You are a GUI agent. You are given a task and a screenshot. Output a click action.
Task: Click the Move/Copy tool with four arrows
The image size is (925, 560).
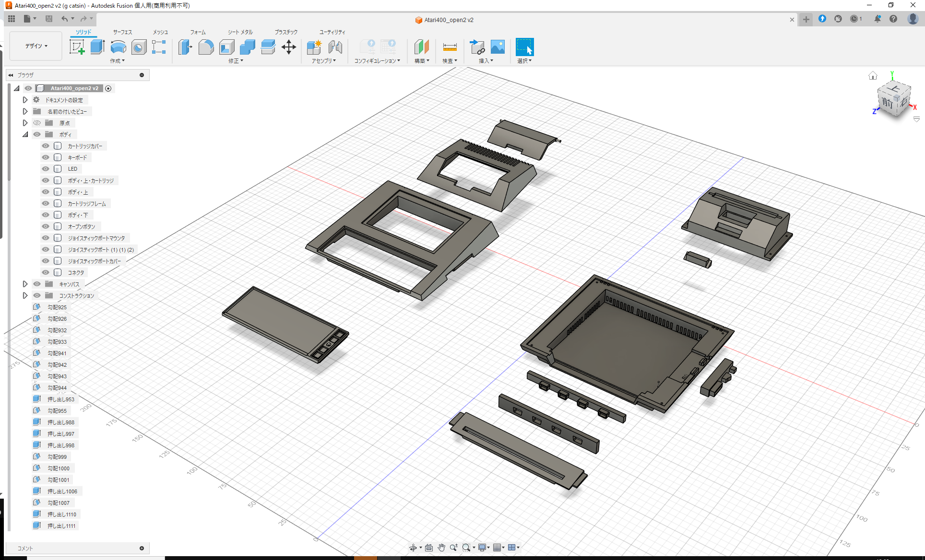click(x=289, y=47)
